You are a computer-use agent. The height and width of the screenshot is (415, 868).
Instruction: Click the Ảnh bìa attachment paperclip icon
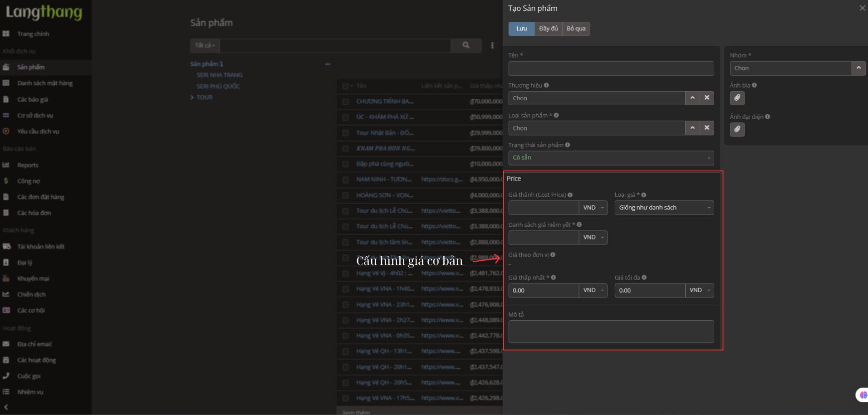point(737,98)
